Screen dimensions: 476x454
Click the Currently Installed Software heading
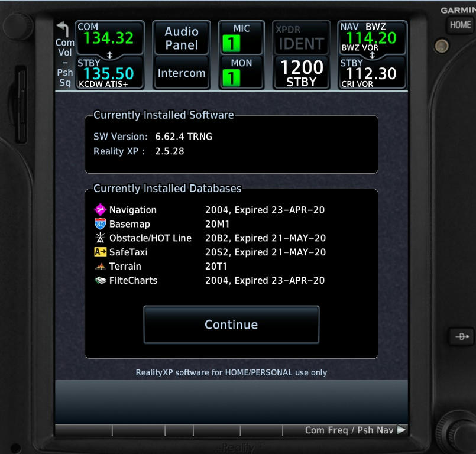(x=164, y=115)
